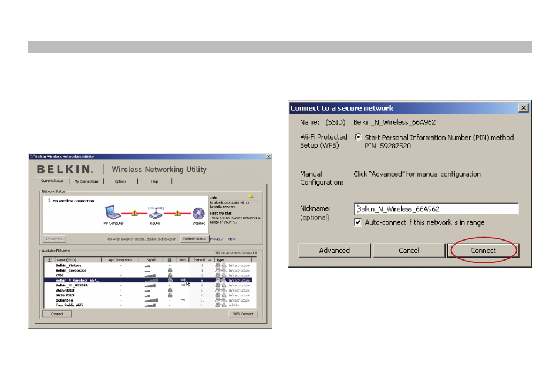Image resolution: width=560 pixels, height=392 pixels.
Task: Click Infrastructure type icon in KVM row
Action: pyautogui.click(x=221, y=276)
